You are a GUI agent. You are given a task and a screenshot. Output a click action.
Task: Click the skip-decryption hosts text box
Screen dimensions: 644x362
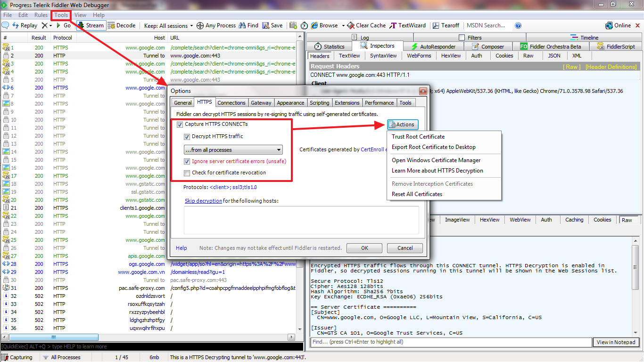tap(301, 220)
